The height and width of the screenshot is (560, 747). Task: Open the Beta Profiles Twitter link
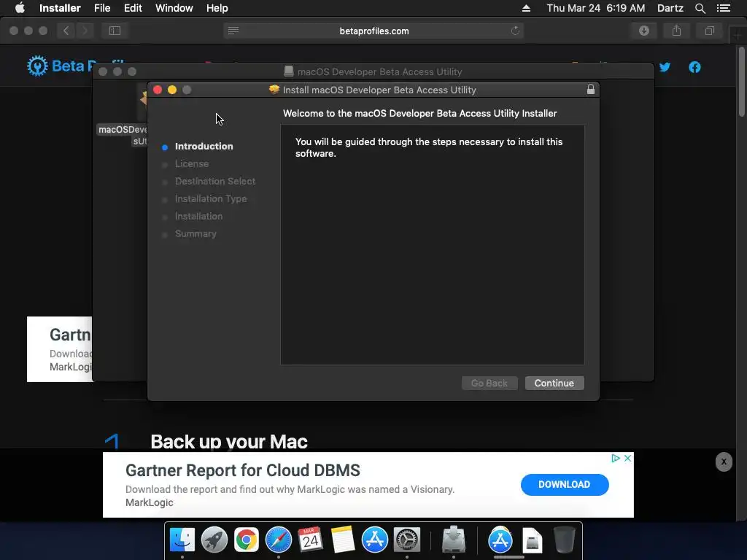665,67
